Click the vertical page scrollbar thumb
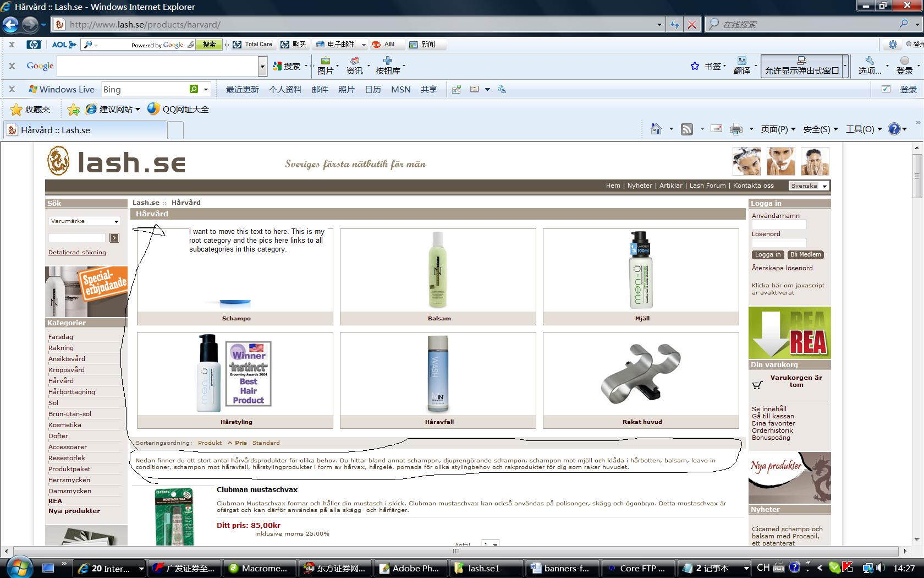 pos(916,176)
